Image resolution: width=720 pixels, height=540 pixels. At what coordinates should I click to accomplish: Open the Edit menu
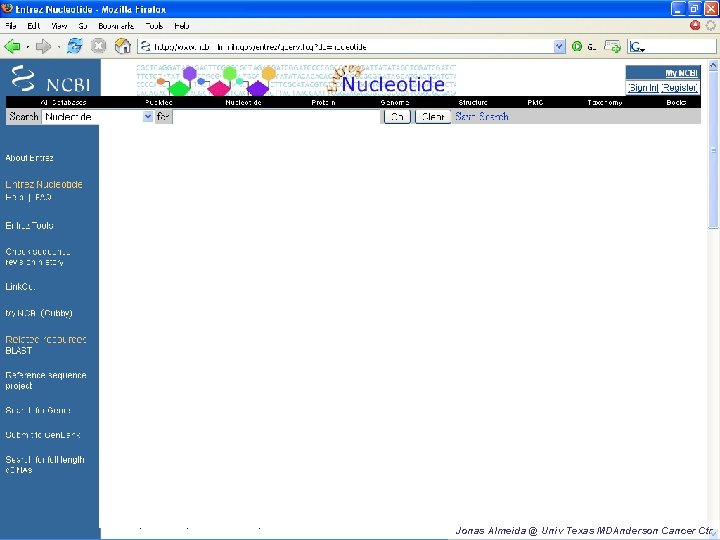tap(34, 26)
